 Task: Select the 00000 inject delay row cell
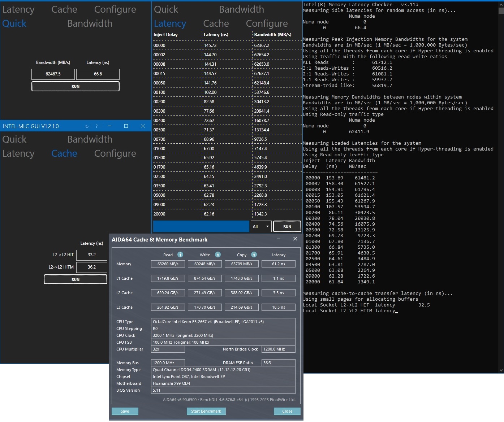coord(159,45)
